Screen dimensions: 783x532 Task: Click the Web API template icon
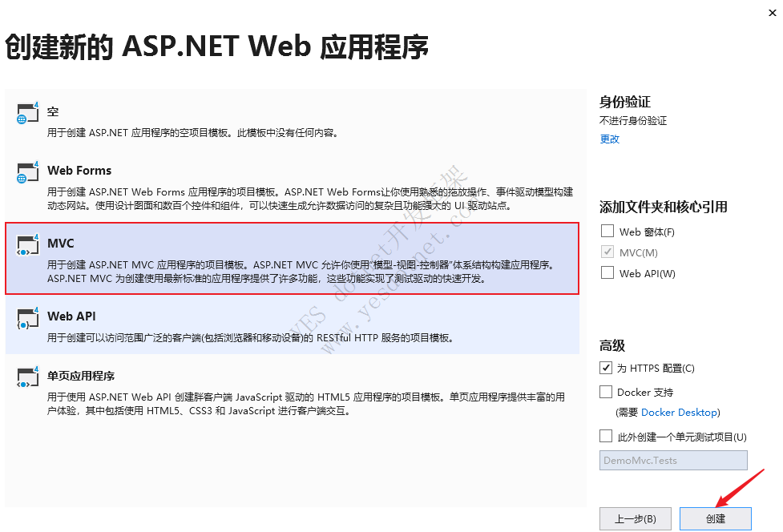27,318
